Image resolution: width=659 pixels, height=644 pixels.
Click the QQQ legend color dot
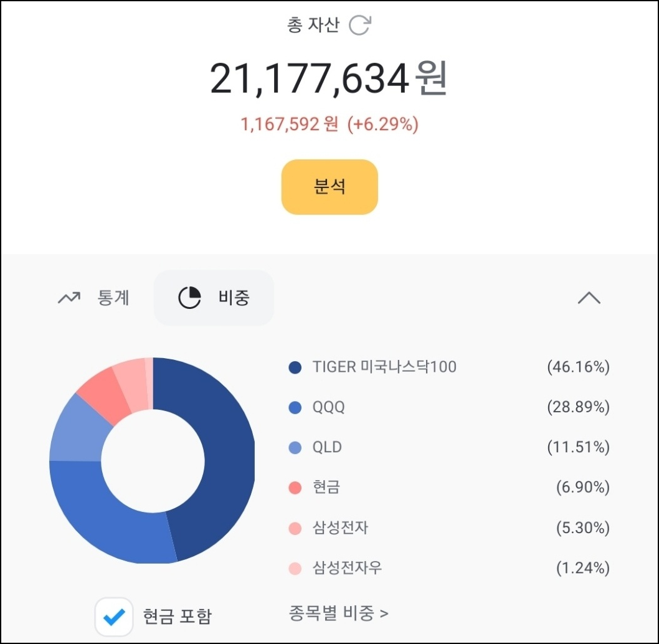295,407
